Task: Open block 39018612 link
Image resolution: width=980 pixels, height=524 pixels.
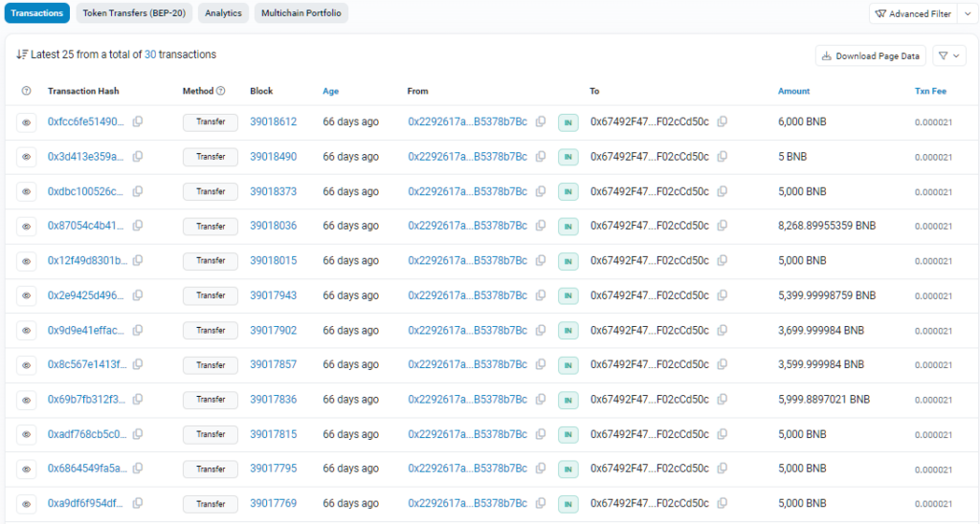Action: pos(273,121)
